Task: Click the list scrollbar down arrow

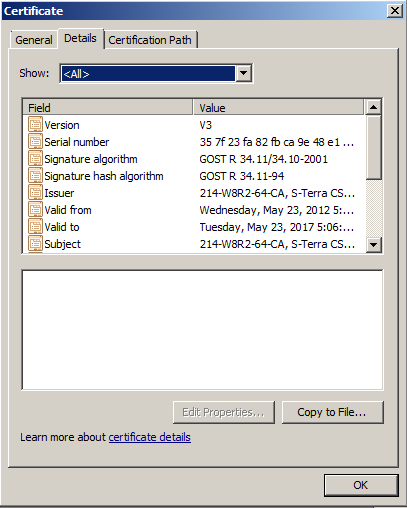Action: [373, 245]
